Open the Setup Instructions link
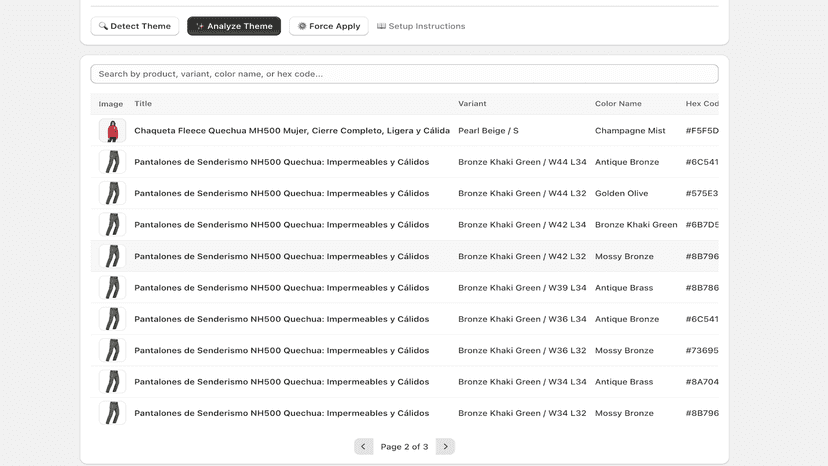Screen dimensions: 828x466 point(421,26)
